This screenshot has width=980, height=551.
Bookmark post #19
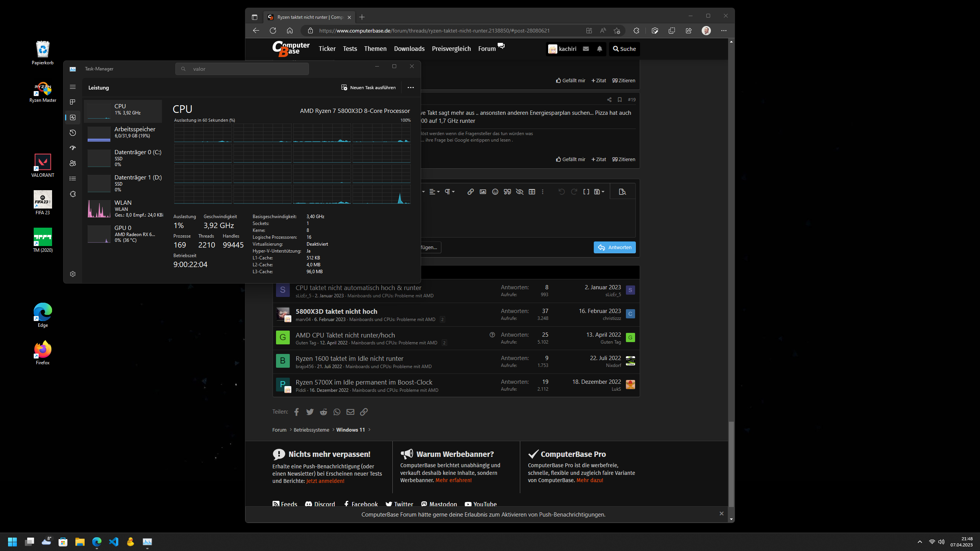tap(619, 99)
